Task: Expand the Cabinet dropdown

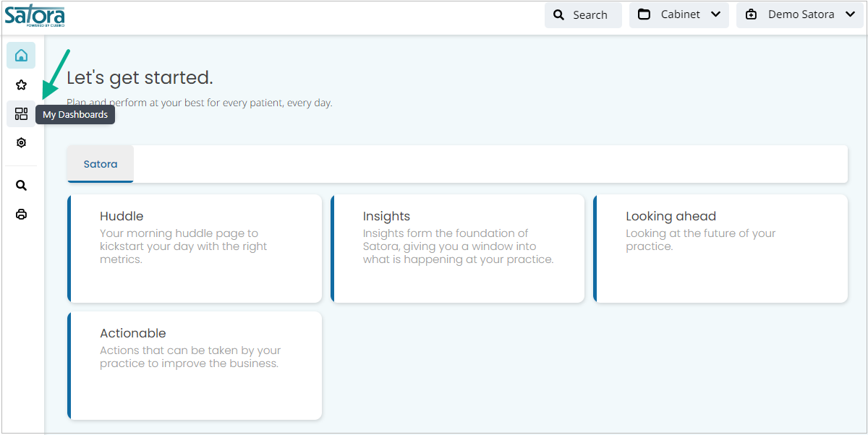Action: 679,15
